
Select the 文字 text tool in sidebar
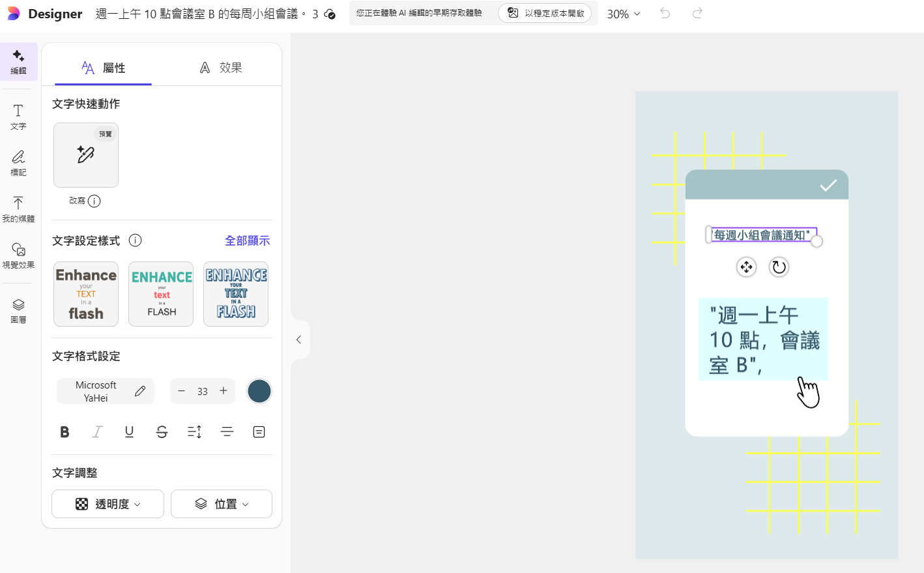[x=18, y=117]
